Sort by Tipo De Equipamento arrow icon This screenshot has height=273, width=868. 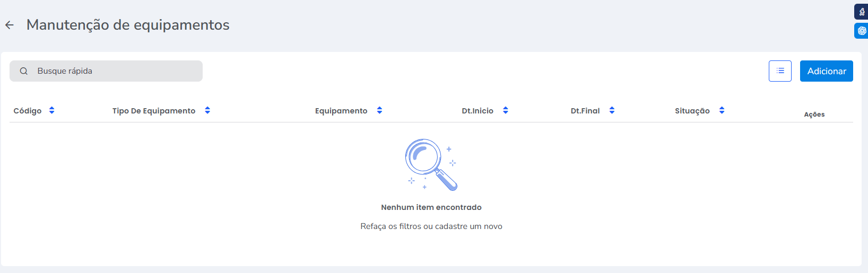(207, 110)
